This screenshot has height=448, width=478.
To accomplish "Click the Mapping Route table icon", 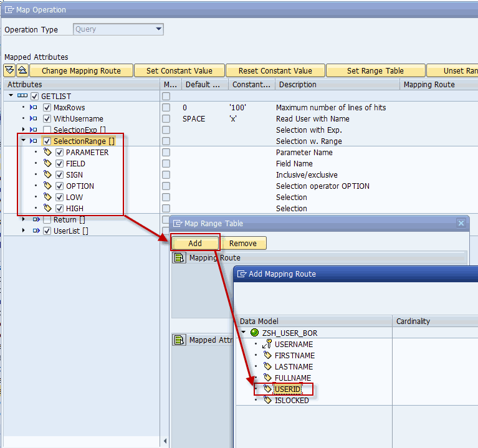I will [179, 257].
